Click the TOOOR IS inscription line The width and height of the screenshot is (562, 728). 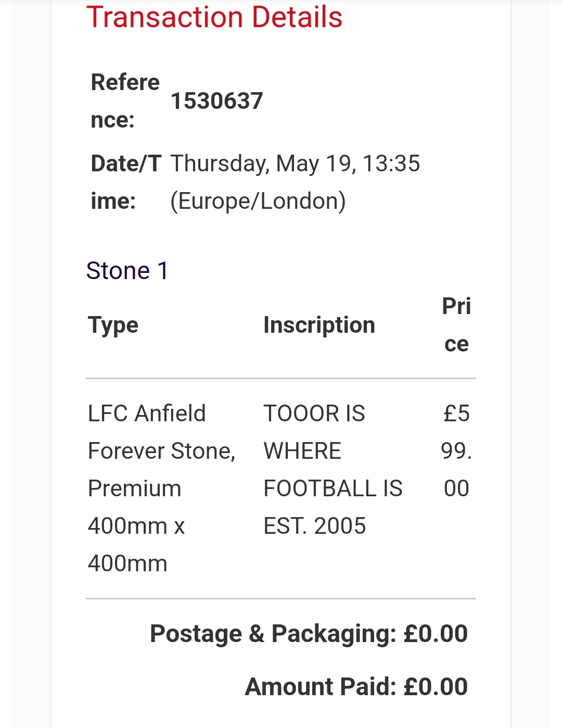tap(314, 413)
